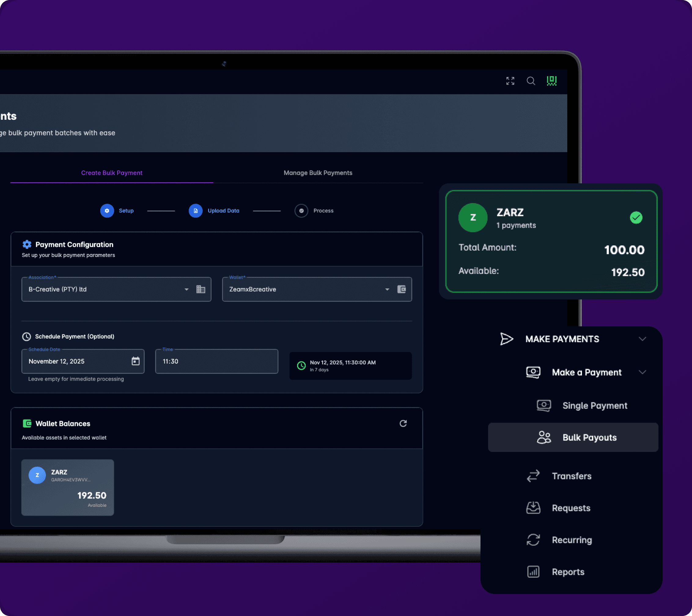Open Single Payment in sidebar
Viewport: 692px width, 616px height.
coord(594,405)
